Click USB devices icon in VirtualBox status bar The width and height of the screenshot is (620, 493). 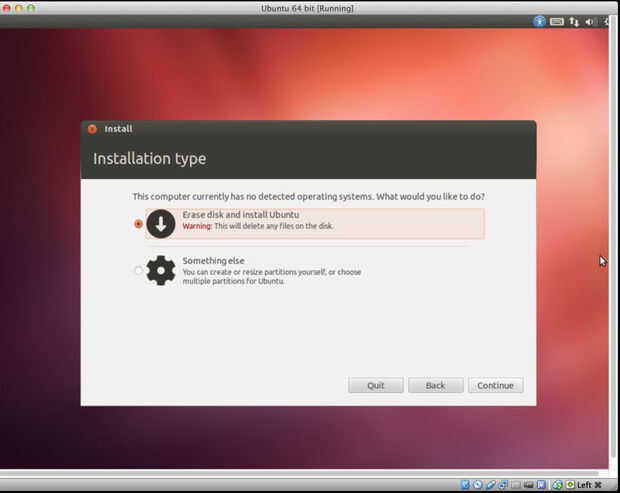pos(491,485)
